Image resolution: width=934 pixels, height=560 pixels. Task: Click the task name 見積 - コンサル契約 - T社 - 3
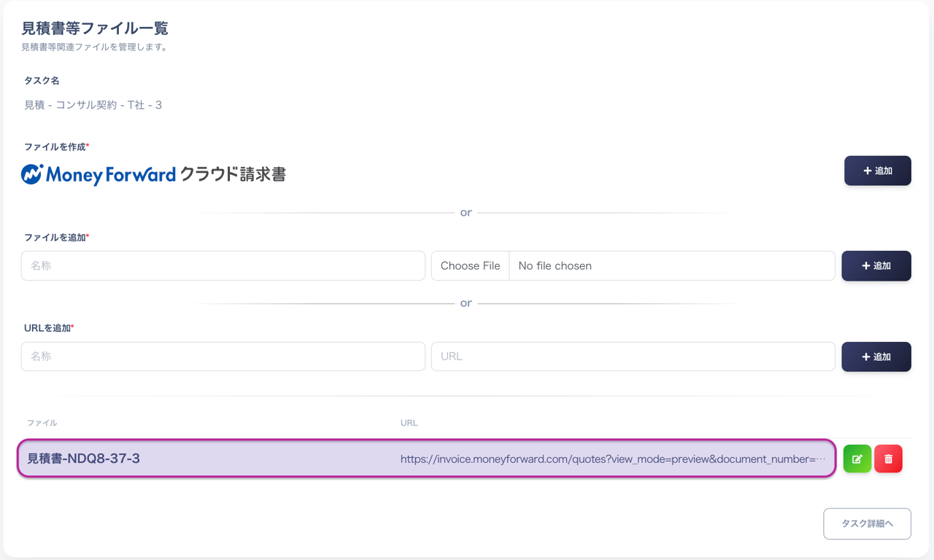pos(93,105)
